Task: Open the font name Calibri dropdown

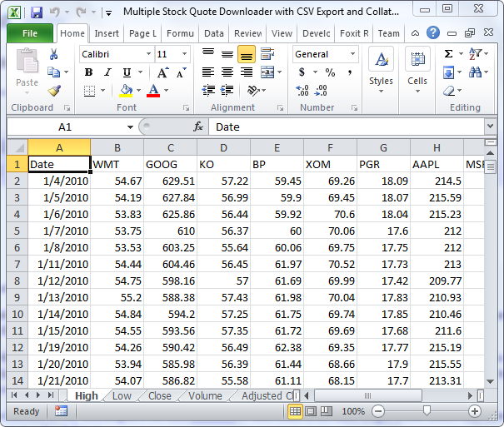Action: tap(147, 54)
